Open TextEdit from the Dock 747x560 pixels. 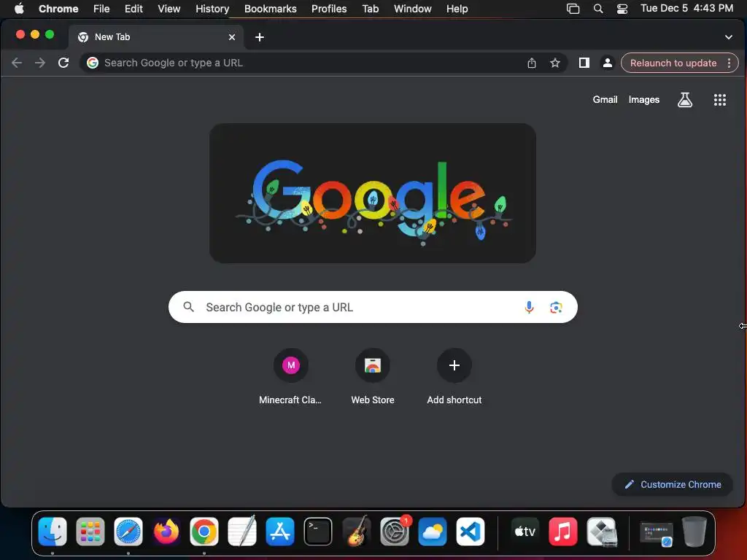(x=242, y=532)
